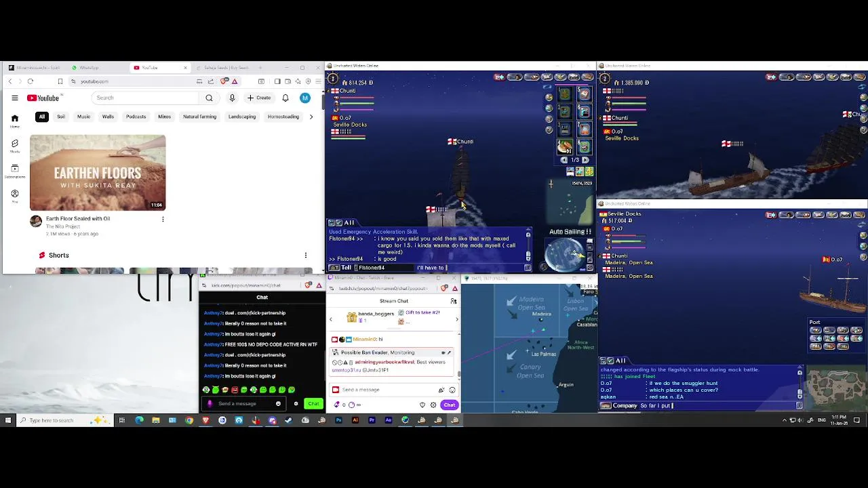Open the Twitch chat community users icon
868x488 pixels.
(x=454, y=301)
